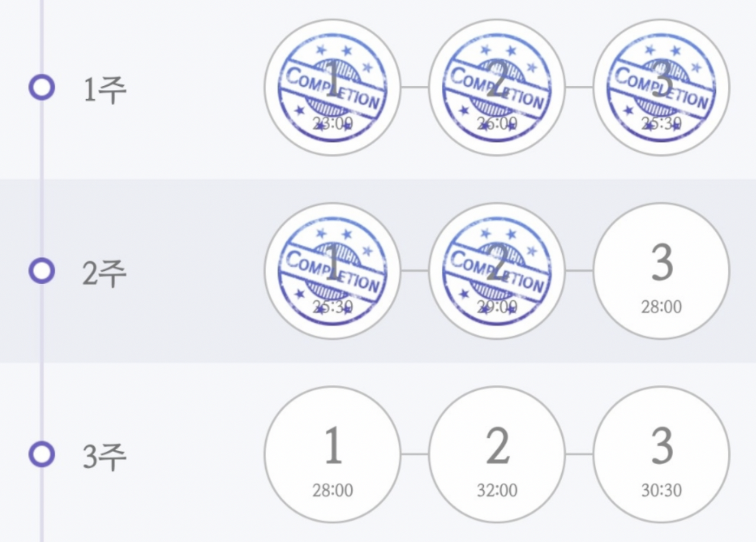Open week 1 day 1 completed stamp
The height and width of the screenshot is (542, 756).
(333, 87)
